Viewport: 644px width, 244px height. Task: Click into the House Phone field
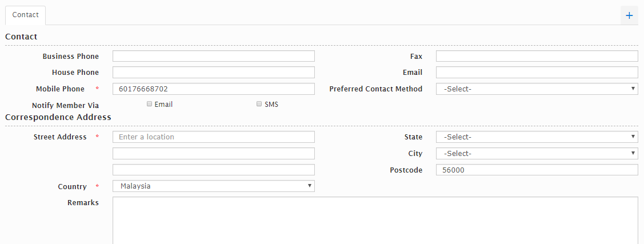tap(213, 73)
